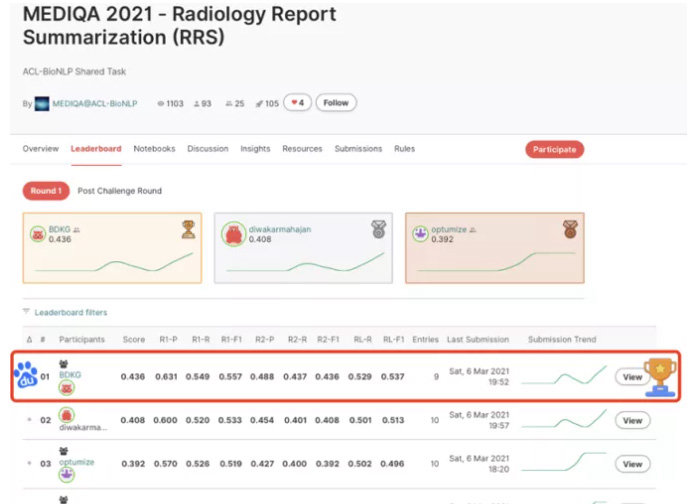Open the Overview tab
700x504 pixels.
click(x=40, y=149)
